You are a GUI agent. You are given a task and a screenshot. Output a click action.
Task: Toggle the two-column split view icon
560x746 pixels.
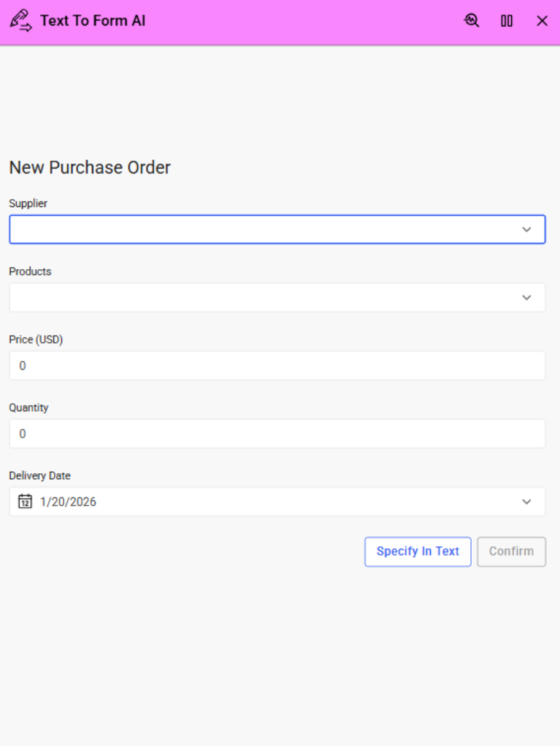pyautogui.click(x=507, y=20)
